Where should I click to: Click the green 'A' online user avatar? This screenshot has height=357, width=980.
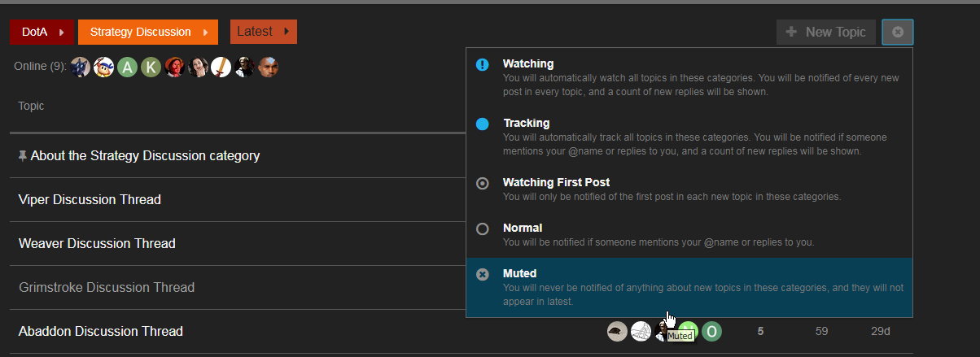127,67
